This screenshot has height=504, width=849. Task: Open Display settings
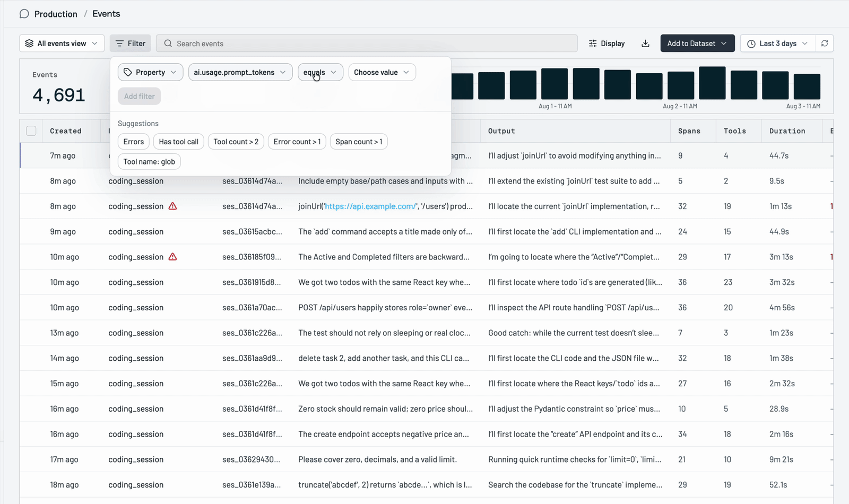point(607,44)
